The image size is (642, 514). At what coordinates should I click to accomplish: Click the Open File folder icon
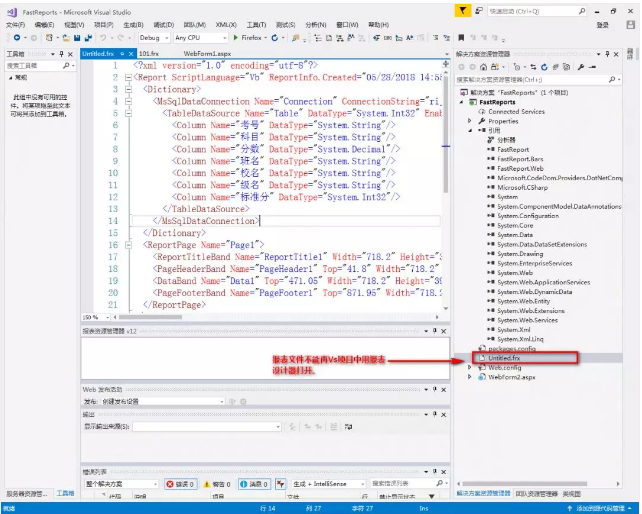(x=66, y=38)
